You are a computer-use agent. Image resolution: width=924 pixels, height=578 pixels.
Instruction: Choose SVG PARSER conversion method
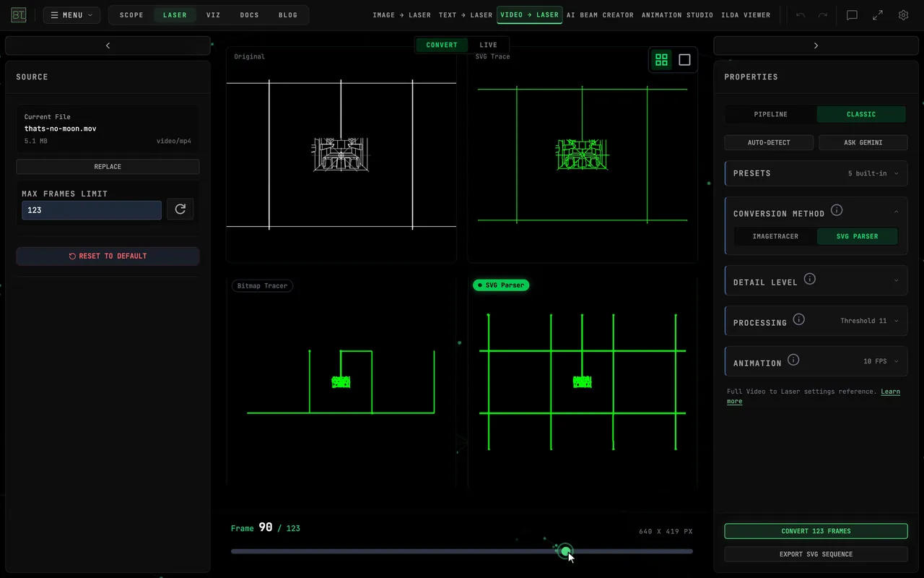click(858, 236)
